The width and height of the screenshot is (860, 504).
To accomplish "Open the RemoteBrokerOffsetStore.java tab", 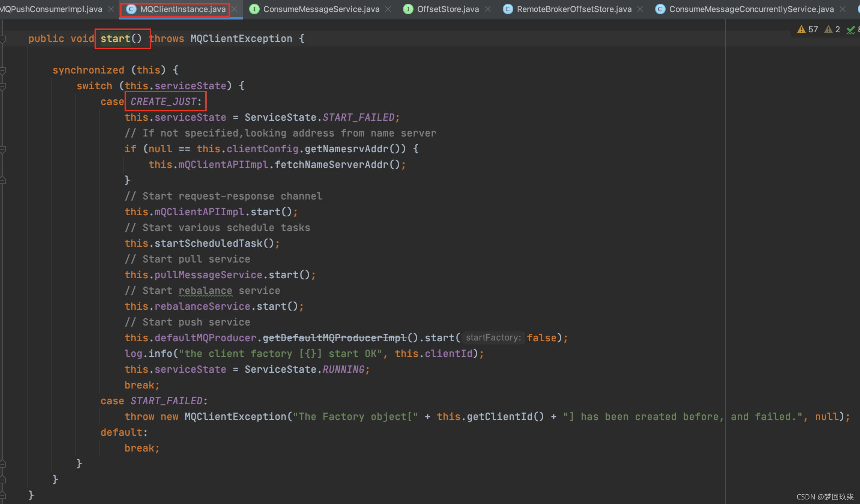I will [574, 9].
